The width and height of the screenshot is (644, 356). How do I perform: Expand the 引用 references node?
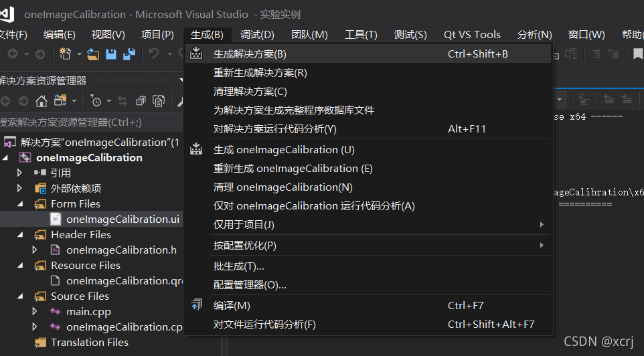coord(19,173)
